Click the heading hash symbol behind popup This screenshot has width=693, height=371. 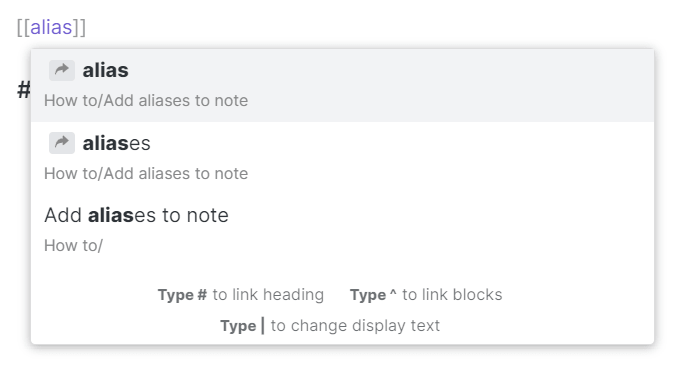(x=24, y=90)
